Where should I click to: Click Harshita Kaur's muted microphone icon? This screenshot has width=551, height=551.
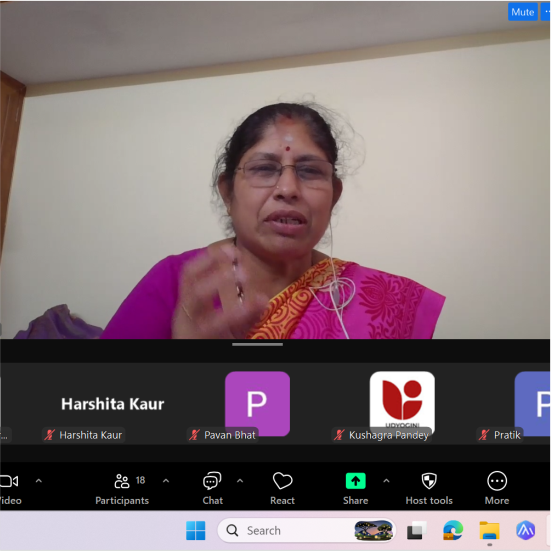click(x=49, y=435)
